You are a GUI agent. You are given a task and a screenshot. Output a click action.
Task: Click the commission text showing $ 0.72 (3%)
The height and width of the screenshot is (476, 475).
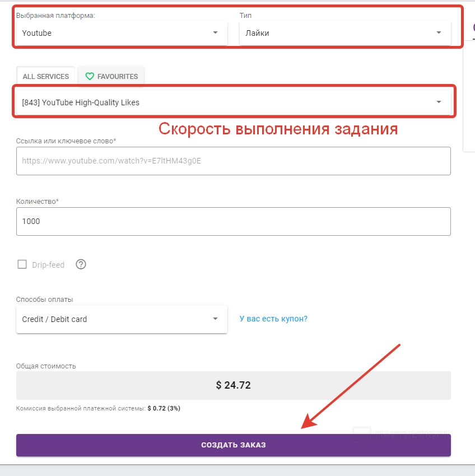[98, 409]
